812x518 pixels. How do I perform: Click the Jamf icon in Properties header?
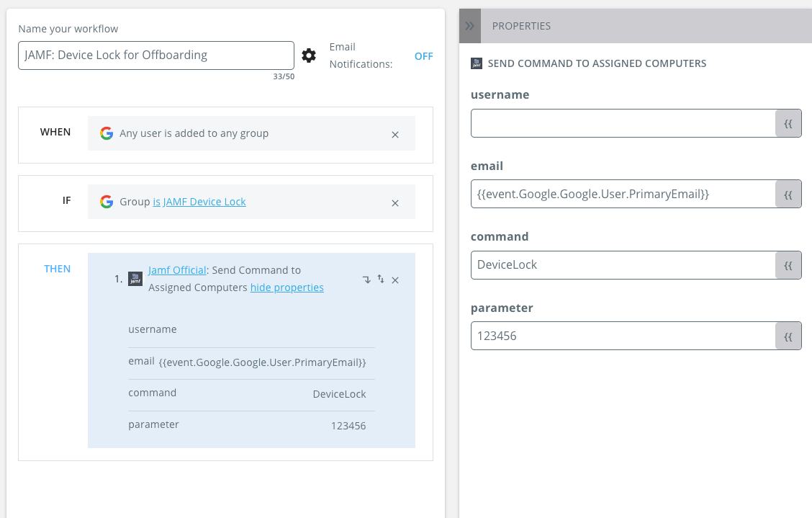pos(477,63)
